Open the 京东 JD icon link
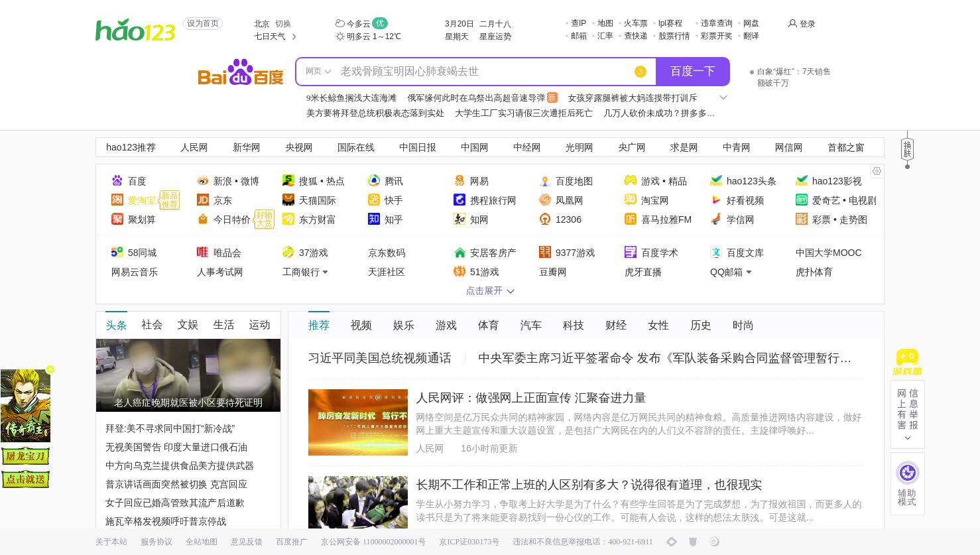The height and width of the screenshot is (555, 980). coord(203,200)
